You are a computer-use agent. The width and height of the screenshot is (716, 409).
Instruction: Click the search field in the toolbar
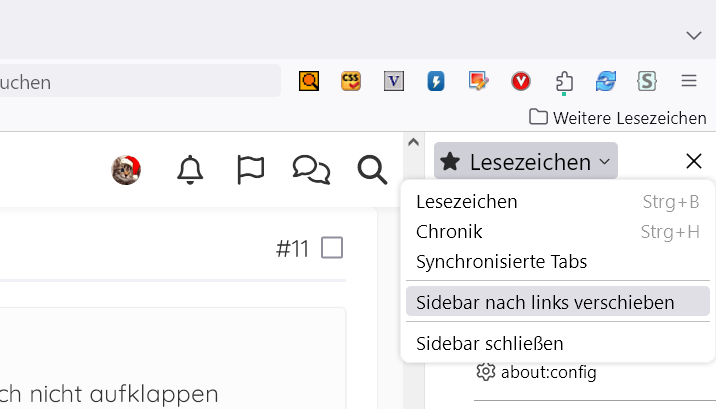coord(140,81)
